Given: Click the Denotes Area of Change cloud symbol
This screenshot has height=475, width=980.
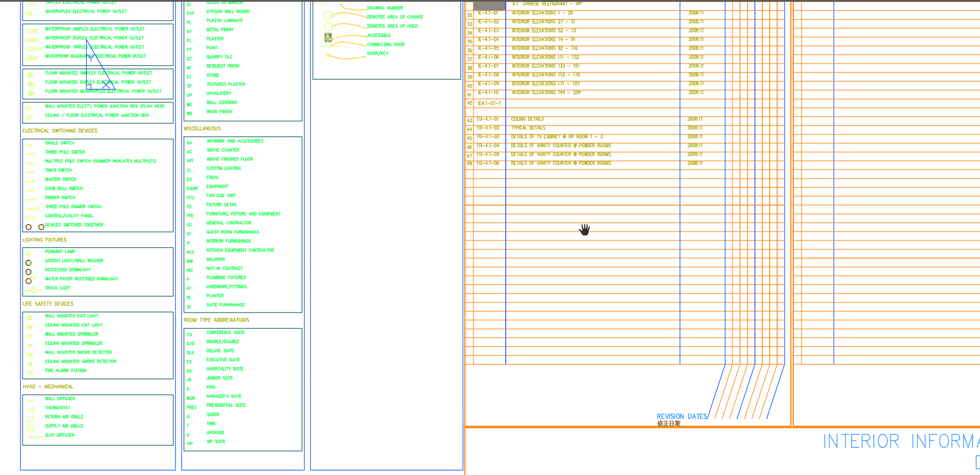Looking at the screenshot, I should [328, 15].
